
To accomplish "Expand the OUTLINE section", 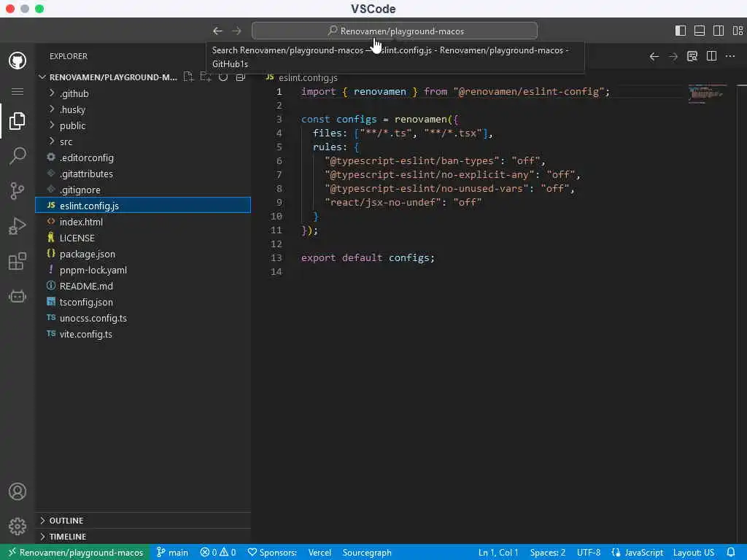I will point(143,521).
